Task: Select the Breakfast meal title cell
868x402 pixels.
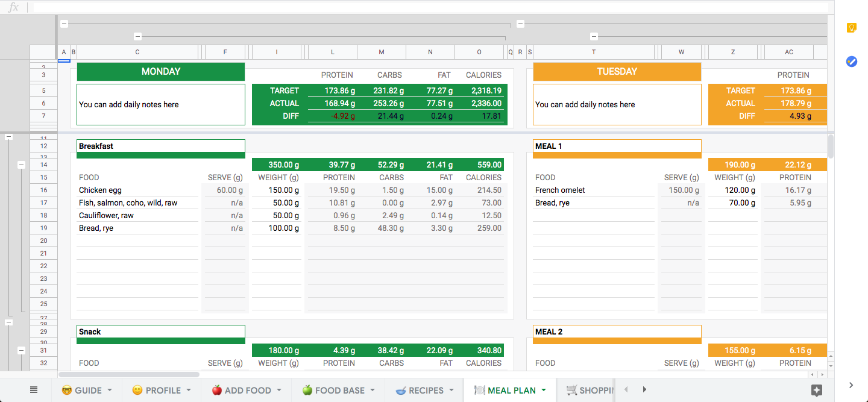Action: 161,146
